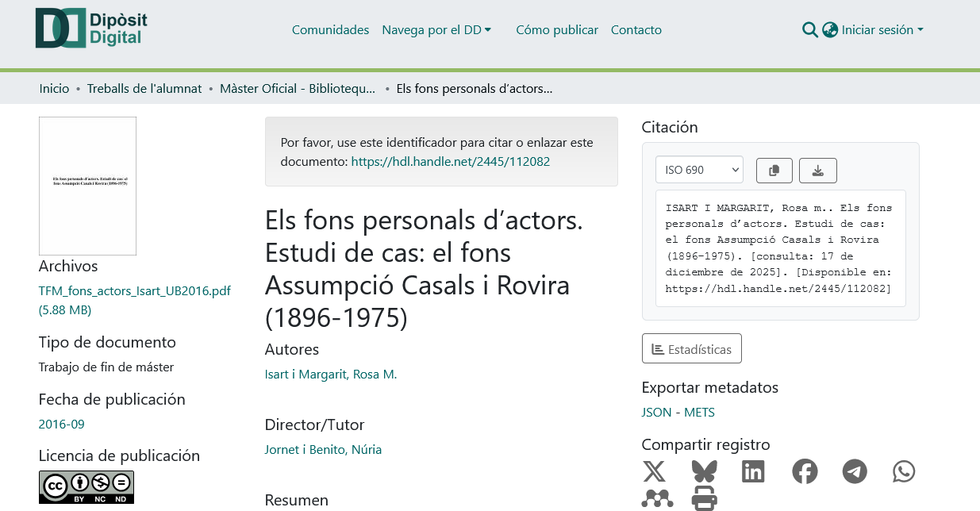Open the ISO 690 citation format dropdown

pos(699,170)
